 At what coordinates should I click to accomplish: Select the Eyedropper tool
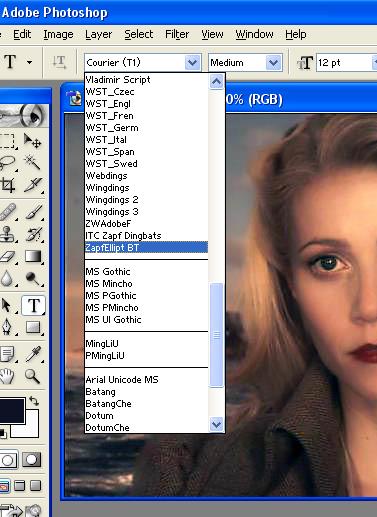33,354
